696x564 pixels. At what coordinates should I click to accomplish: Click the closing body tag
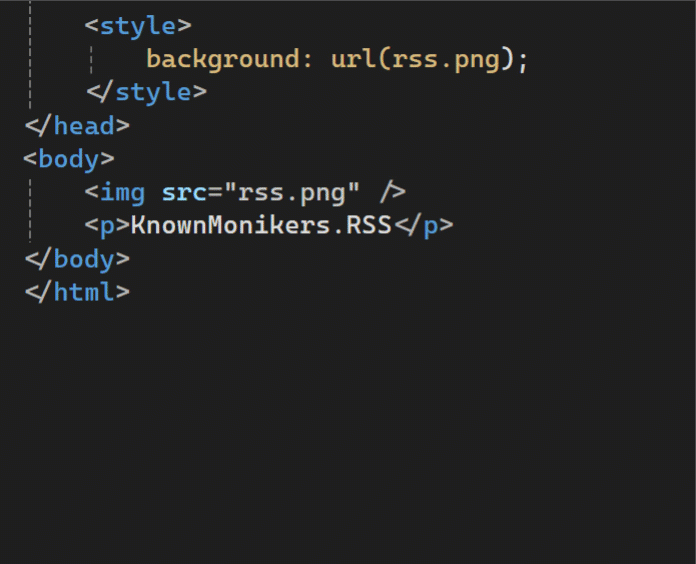coord(77,259)
